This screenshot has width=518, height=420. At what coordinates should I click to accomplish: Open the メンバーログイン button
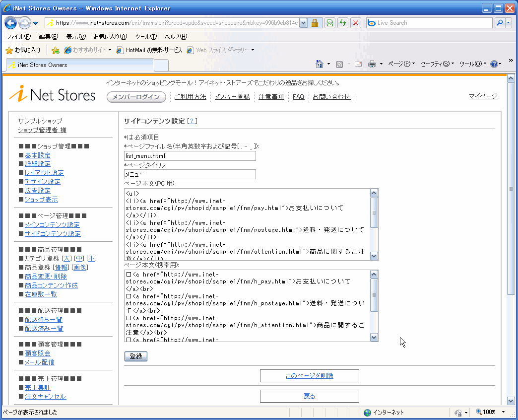[136, 97]
